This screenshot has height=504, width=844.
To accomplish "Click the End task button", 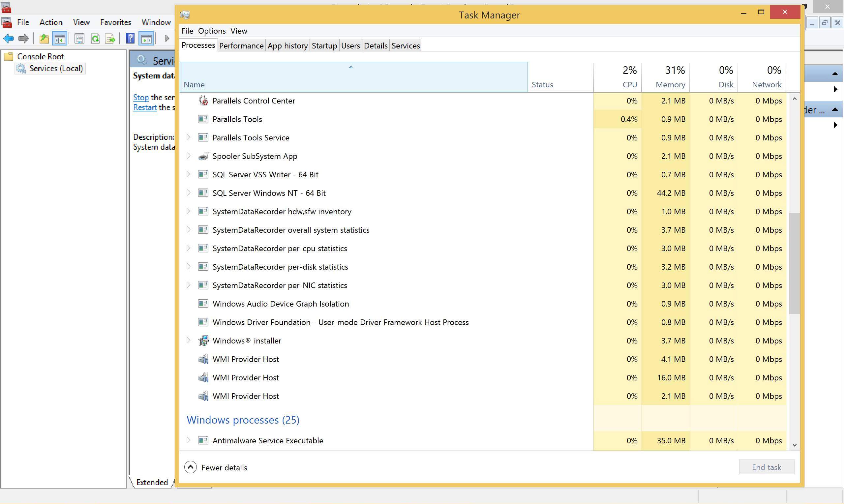I will coord(767,467).
